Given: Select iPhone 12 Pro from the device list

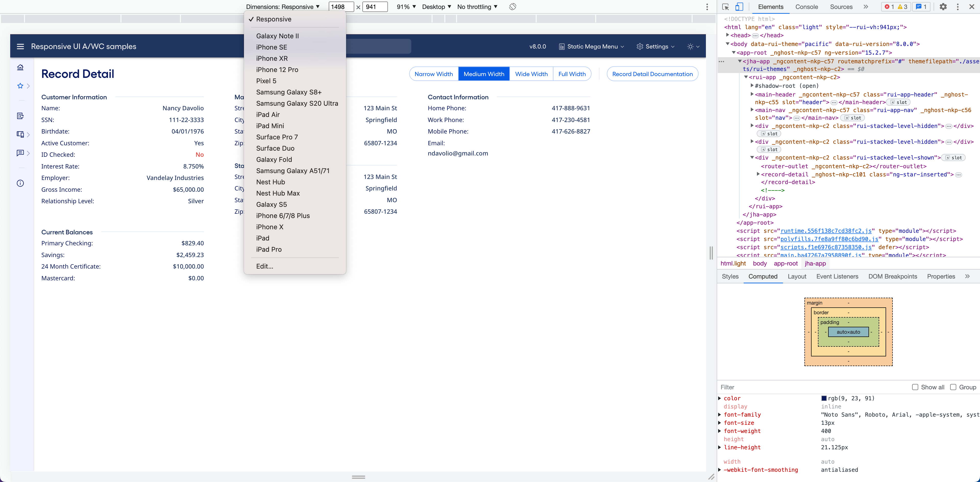Looking at the screenshot, I should 277,70.
